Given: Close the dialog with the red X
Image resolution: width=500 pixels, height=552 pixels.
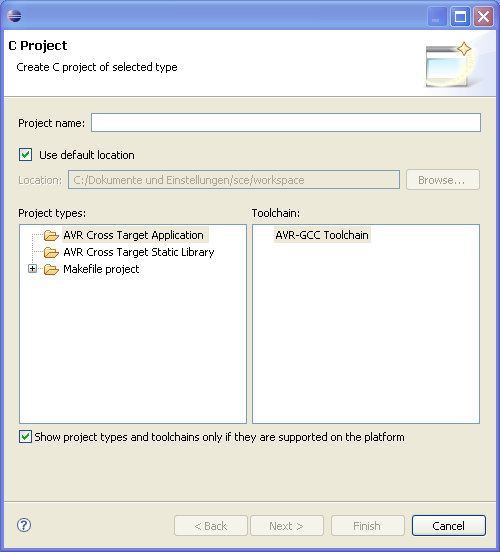Looking at the screenshot, I should (483, 16).
